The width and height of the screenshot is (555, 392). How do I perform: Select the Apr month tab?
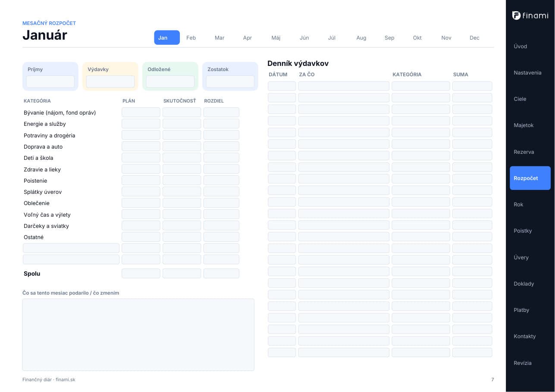point(248,37)
